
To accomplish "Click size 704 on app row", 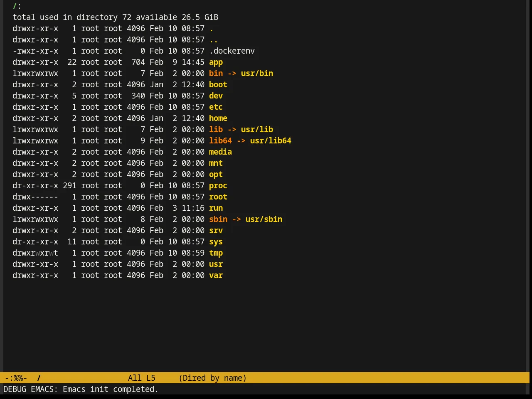I will (x=138, y=62).
